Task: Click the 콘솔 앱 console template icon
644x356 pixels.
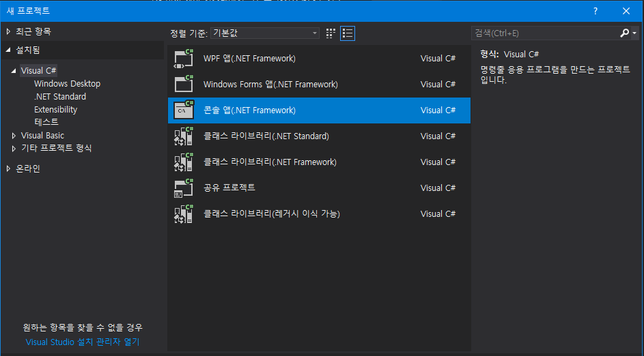Action: pos(184,110)
